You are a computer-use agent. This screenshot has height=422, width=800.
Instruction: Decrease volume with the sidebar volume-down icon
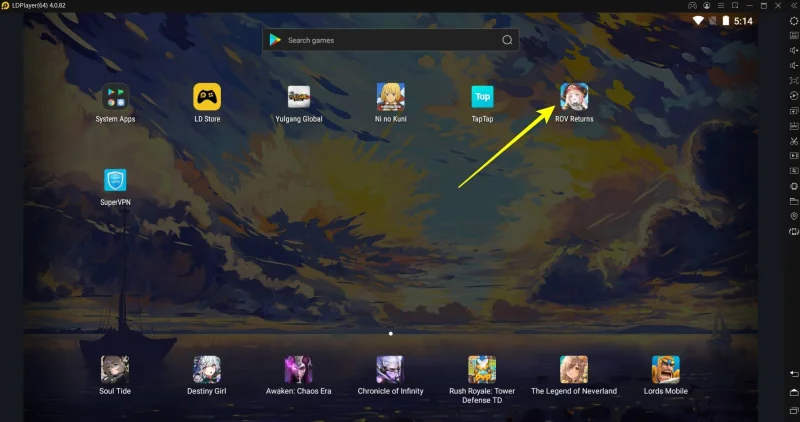(794, 65)
